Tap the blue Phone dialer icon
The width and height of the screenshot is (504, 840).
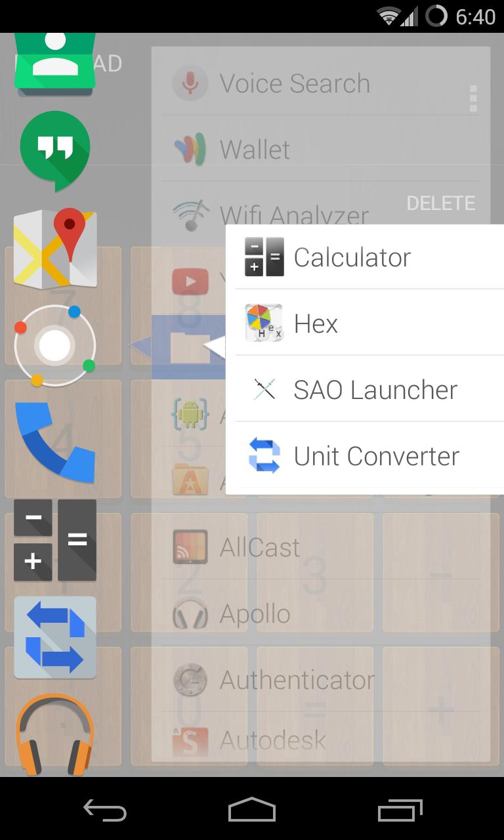point(55,442)
